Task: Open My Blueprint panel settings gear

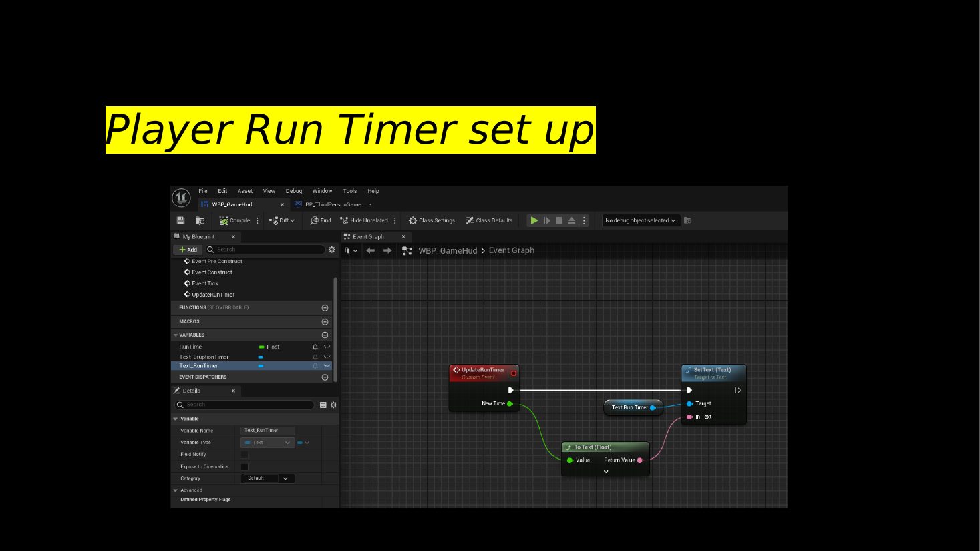Action: 332,250
